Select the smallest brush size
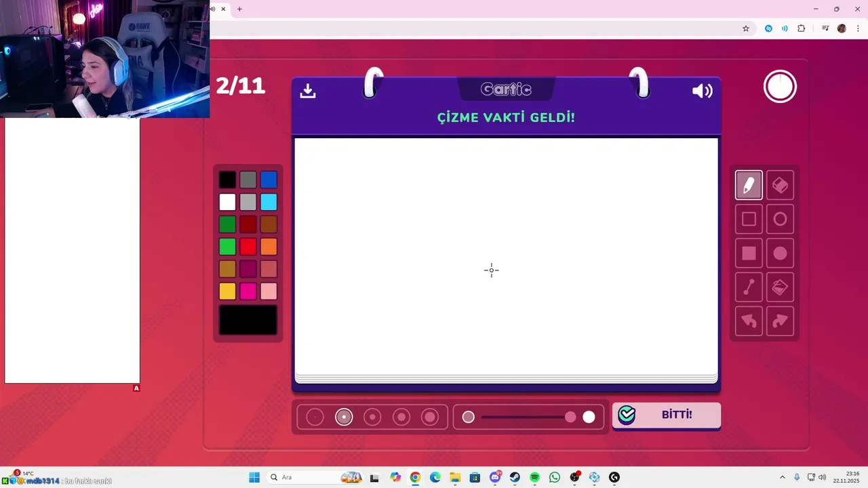Viewport: 868px width, 488px height. point(315,418)
